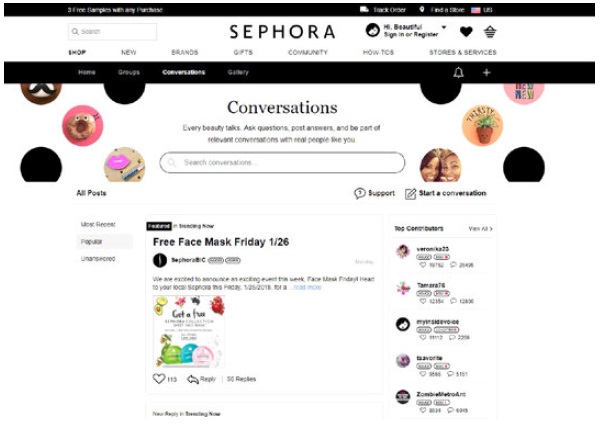Click the profile avatar beside Hi, Beautiful
Image resolution: width=602 pixels, height=433 pixels.
coord(372,30)
